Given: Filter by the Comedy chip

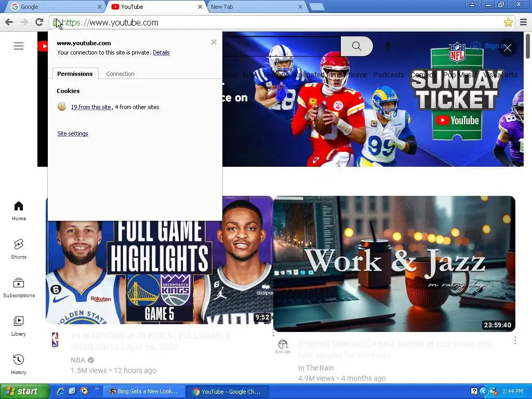Looking at the screenshot, I should click(x=423, y=75).
